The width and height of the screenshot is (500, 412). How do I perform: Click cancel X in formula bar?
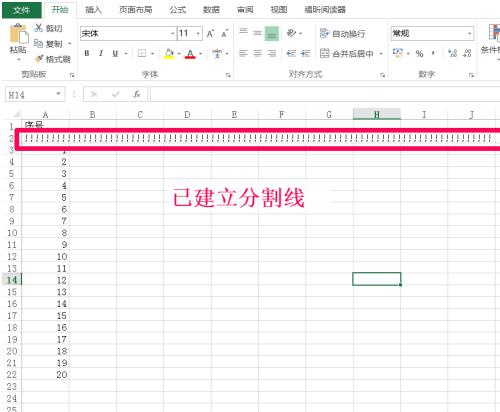click(x=94, y=95)
